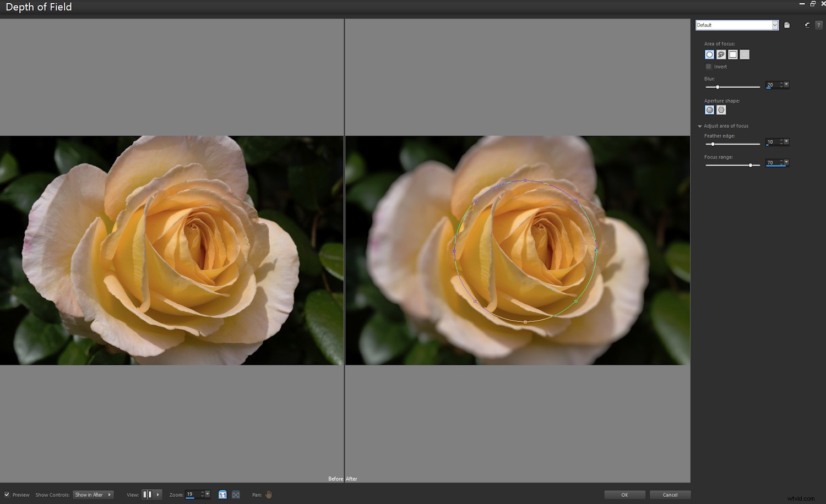This screenshot has width=826, height=504.
Task: Click inside the Zoom value input field
Action: [194, 494]
